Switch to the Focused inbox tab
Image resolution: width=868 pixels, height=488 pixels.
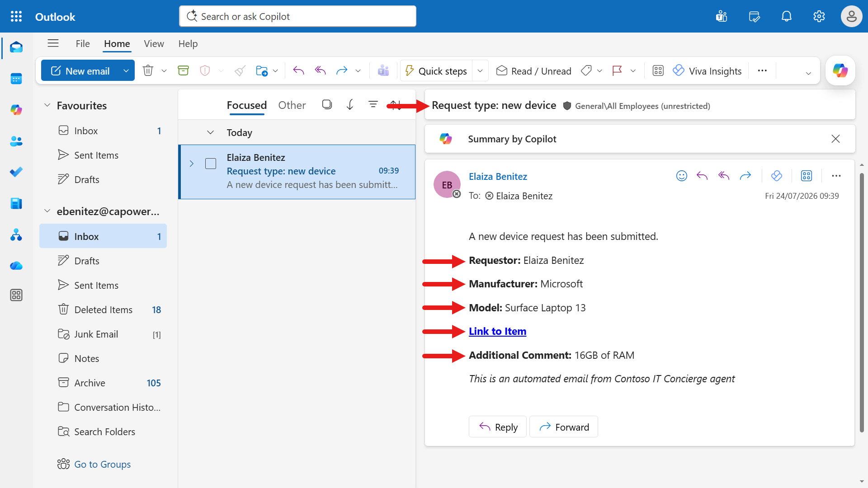coord(247,105)
